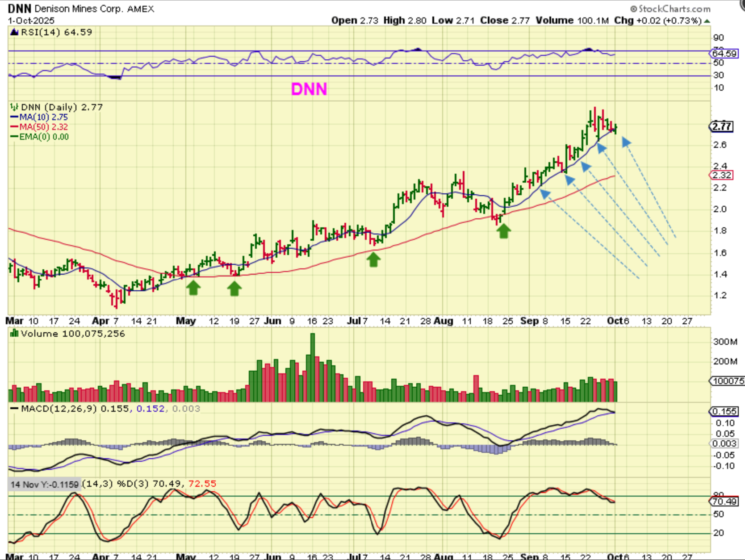Click the volume bars legend icon
745x560 pixels.
coord(14,333)
